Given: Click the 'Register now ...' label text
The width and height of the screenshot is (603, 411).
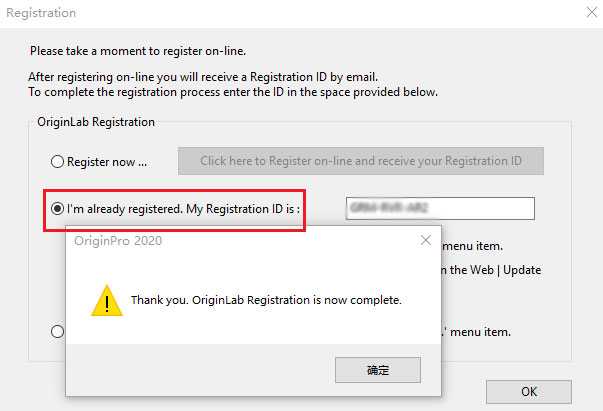Looking at the screenshot, I should point(107,162).
